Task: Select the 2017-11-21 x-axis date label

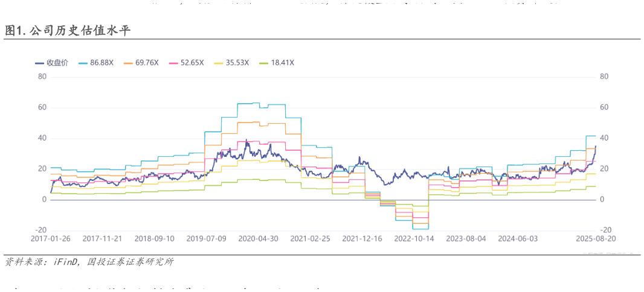Action: (x=102, y=238)
